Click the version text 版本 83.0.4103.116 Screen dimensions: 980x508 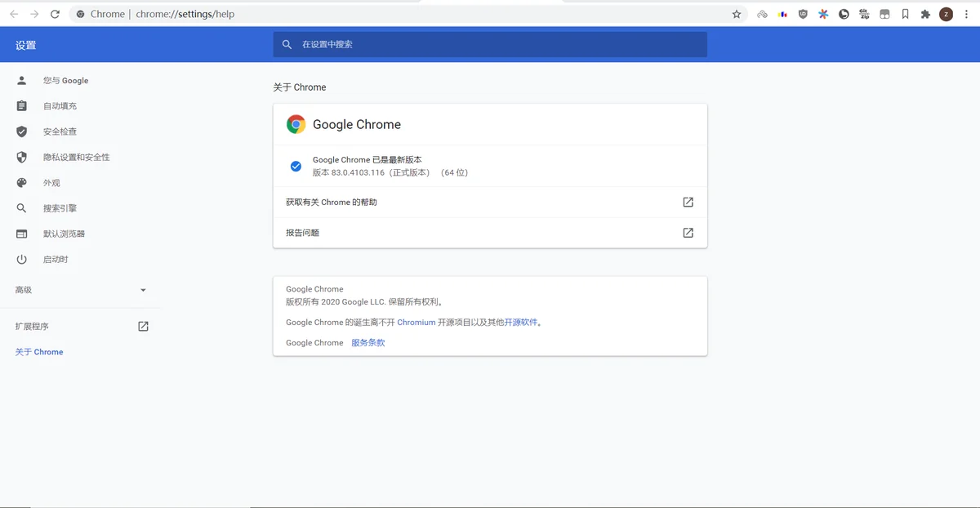click(349, 172)
